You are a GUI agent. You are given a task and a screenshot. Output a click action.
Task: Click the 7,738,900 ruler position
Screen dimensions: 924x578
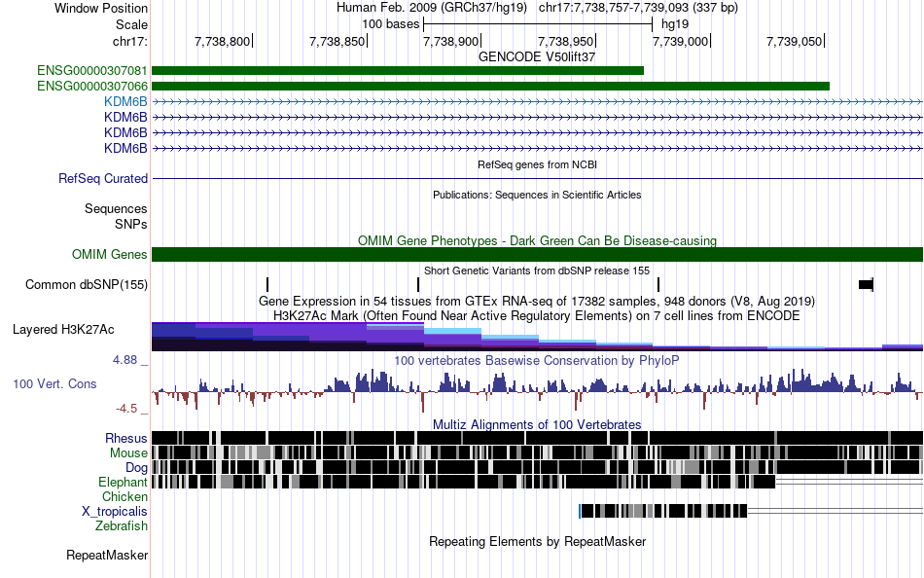(450, 41)
